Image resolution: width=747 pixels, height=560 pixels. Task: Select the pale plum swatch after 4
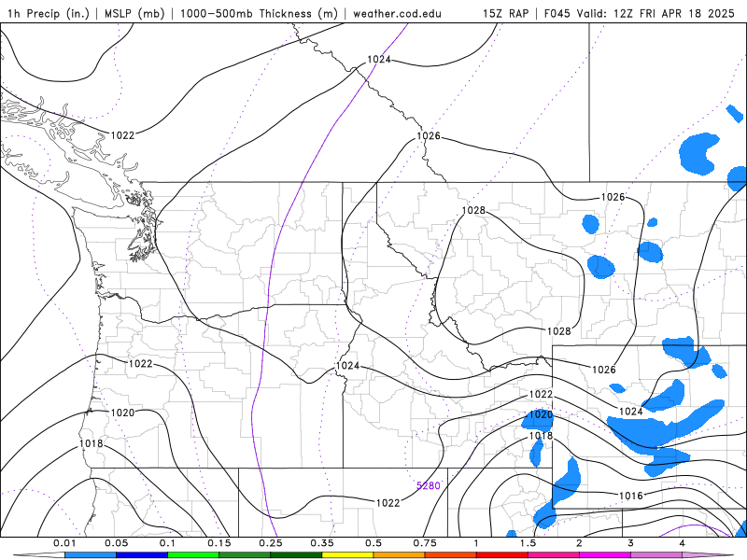point(708,554)
